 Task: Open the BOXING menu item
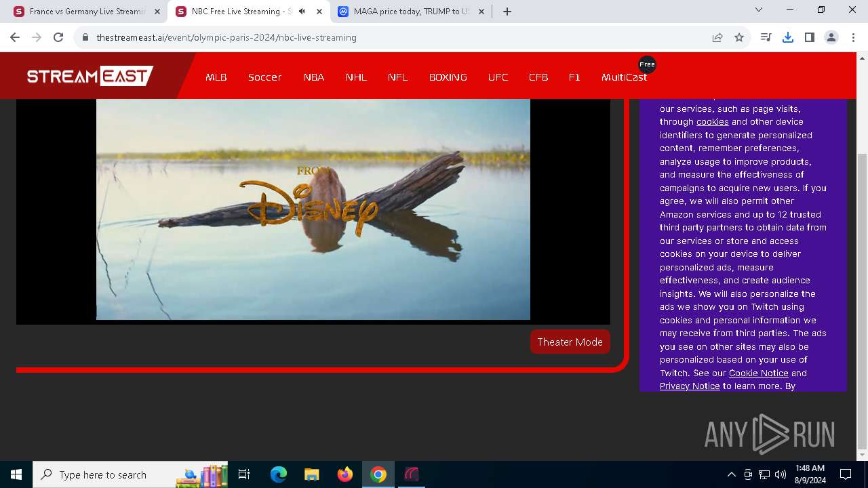448,77
